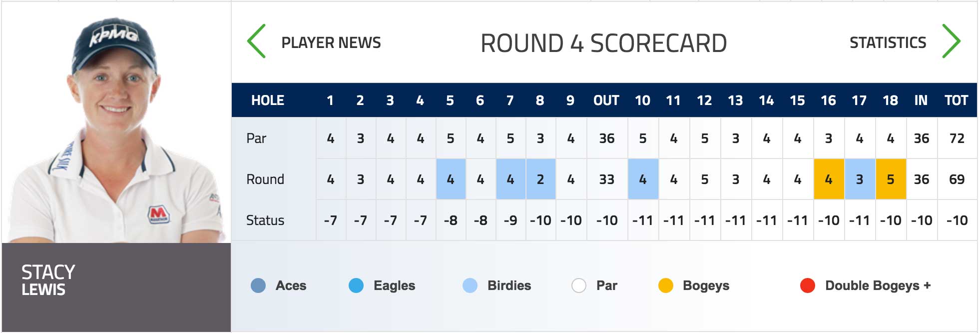980x333 pixels.
Task: Select the hole 16 bogey cell
Action: (x=829, y=179)
